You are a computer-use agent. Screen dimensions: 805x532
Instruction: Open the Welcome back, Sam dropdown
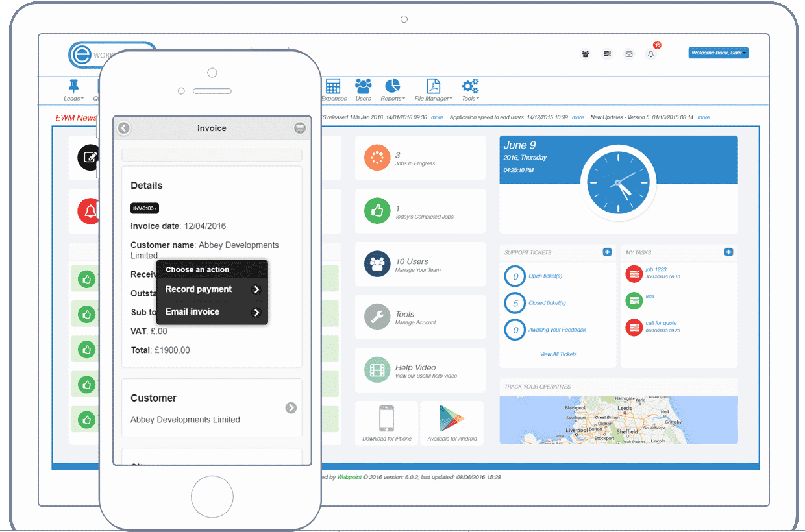[718, 53]
